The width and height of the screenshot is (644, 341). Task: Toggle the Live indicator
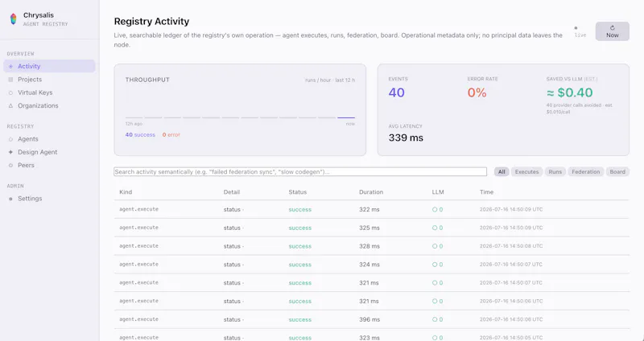click(580, 32)
